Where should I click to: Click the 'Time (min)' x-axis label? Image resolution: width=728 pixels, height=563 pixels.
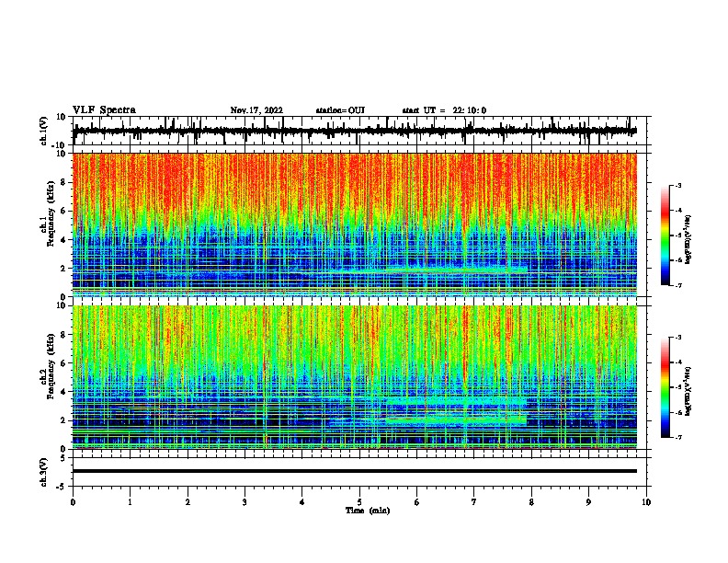pyautogui.click(x=368, y=511)
